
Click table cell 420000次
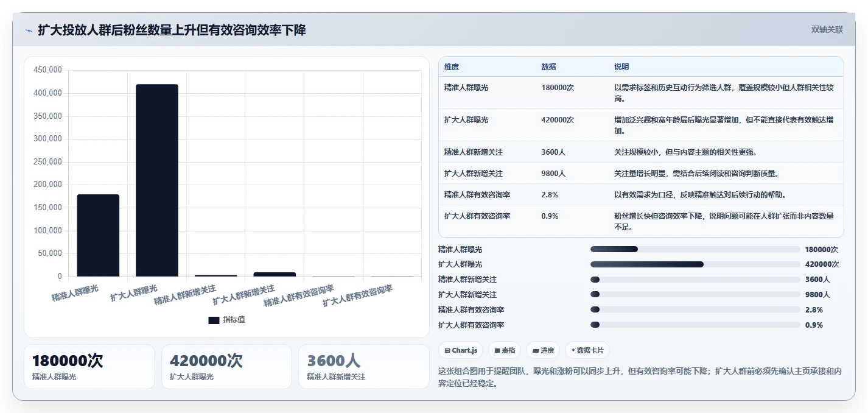click(x=558, y=120)
